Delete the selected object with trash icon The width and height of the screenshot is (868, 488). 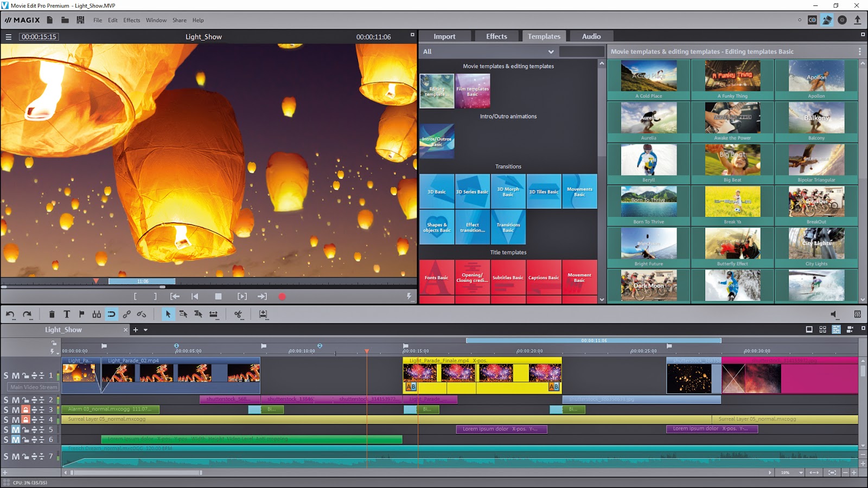coord(52,314)
